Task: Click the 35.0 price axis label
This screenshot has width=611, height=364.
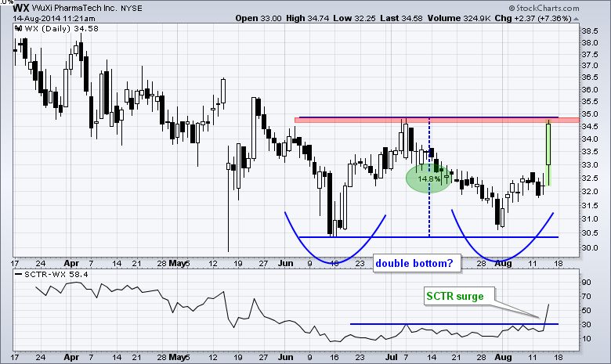Action: click(590, 114)
